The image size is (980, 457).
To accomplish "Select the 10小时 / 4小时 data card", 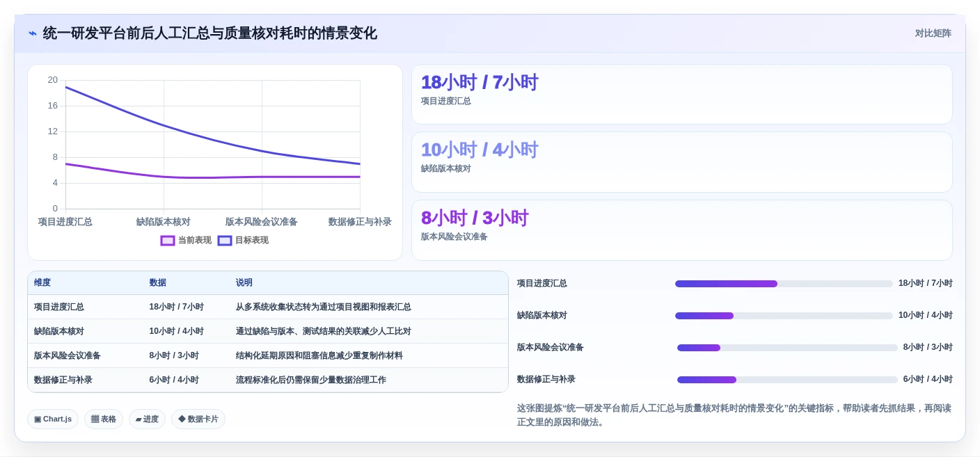I will [682, 162].
